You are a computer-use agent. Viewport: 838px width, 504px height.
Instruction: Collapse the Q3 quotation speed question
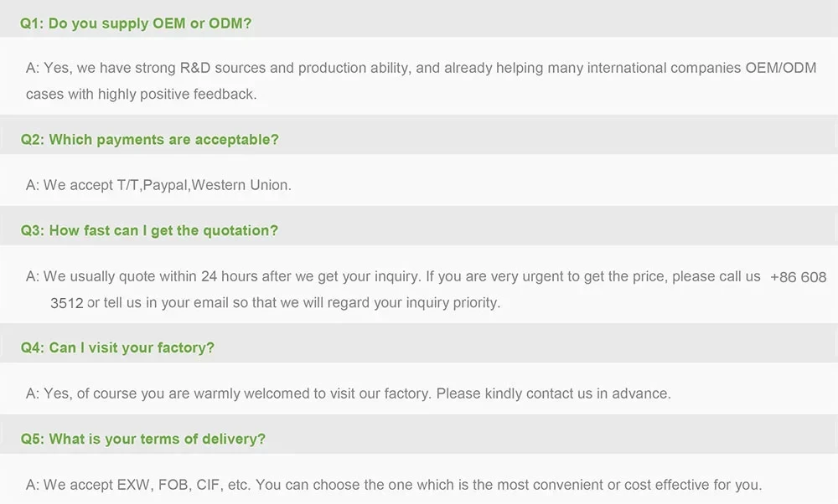click(149, 230)
